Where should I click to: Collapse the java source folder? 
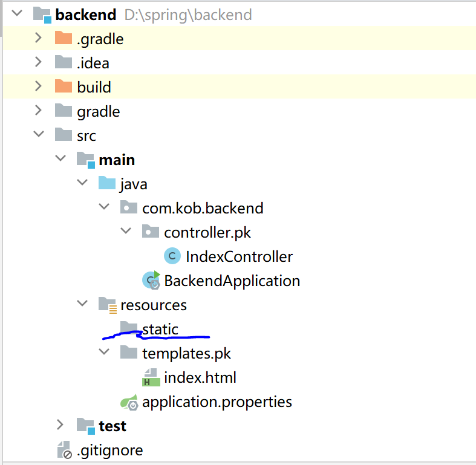(82, 184)
